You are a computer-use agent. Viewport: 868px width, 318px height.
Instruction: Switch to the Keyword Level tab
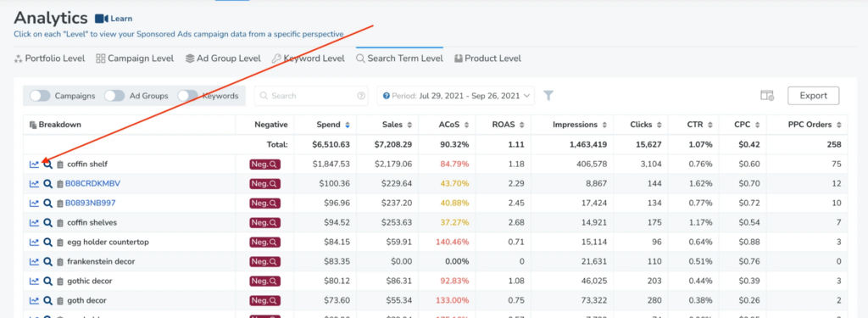(x=309, y=59)
